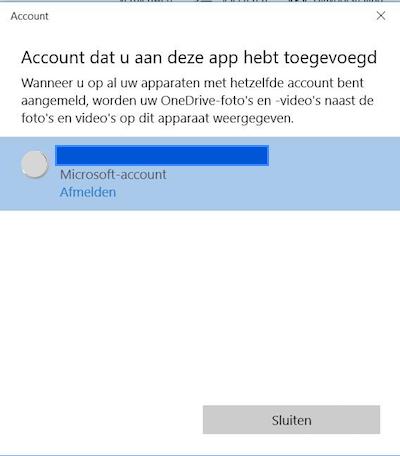Select the blue redacted account name
The height and width of the screenshot is (456, 400).
click(162, 155)
